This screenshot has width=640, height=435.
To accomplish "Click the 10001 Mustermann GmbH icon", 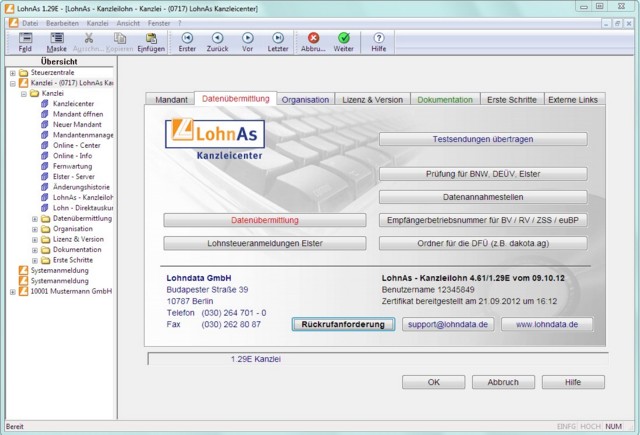I will [x=24, y=291].
